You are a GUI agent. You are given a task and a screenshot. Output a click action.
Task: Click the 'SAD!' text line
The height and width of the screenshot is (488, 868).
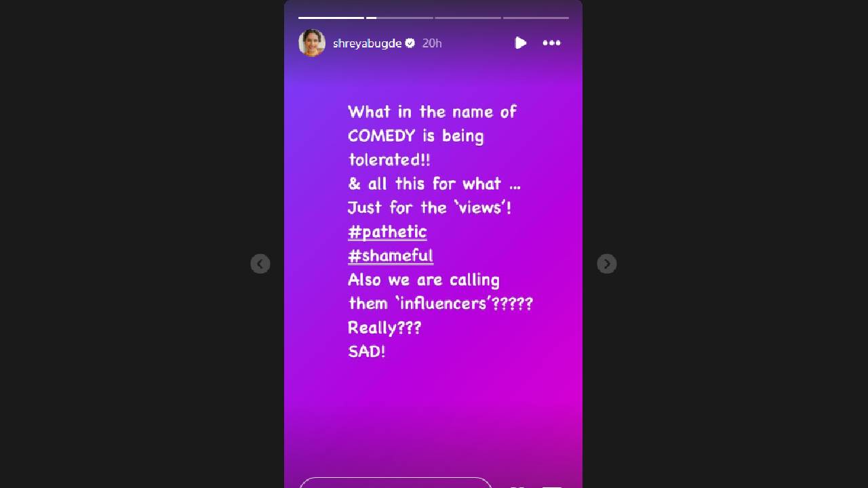(367, 351)
